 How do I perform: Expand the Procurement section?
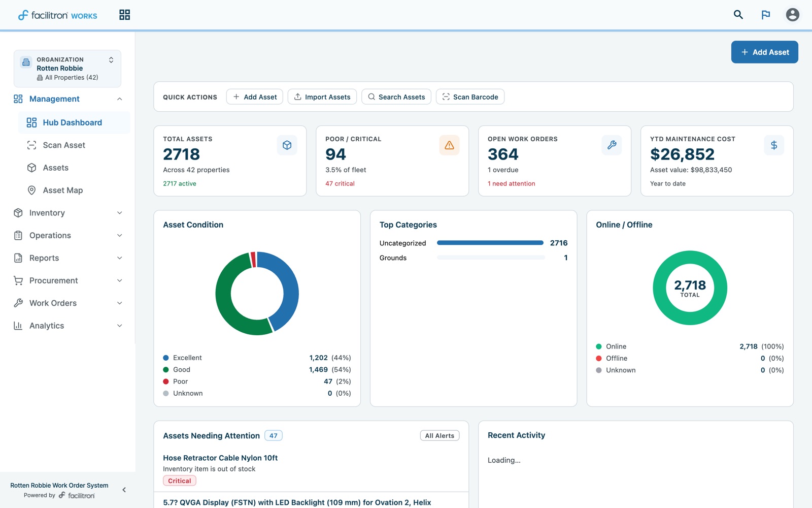(119, 280)
